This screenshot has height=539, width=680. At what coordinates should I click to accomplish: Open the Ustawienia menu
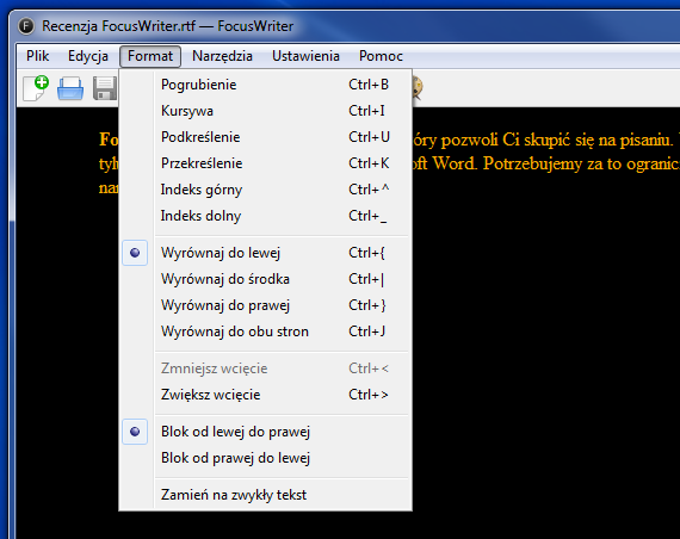[306, 56]
